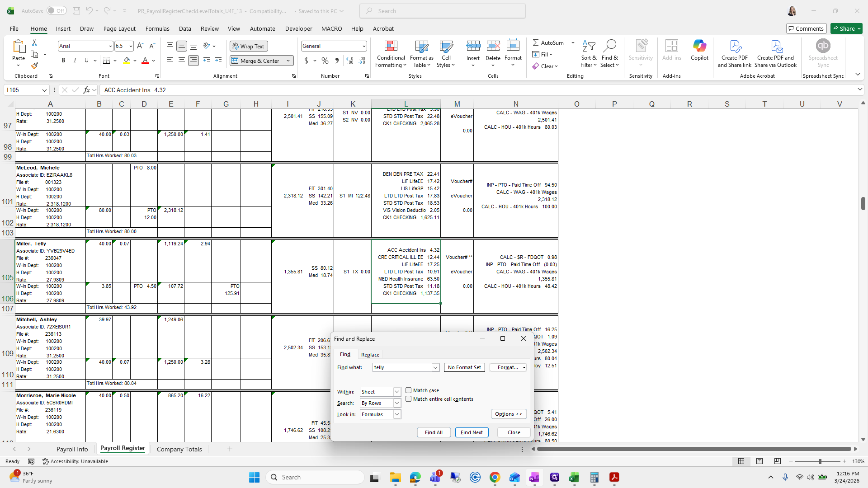868x488 pixels.
Task: Open the Number Format General dropdown
Action: pos(363,46)
